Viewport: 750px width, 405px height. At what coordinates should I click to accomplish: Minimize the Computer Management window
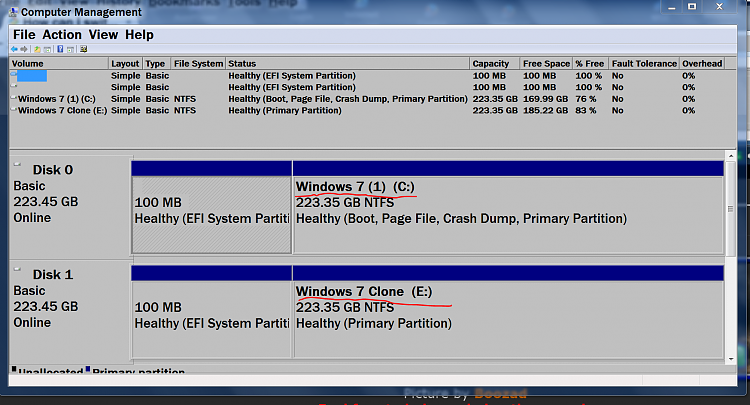(672, 7)
